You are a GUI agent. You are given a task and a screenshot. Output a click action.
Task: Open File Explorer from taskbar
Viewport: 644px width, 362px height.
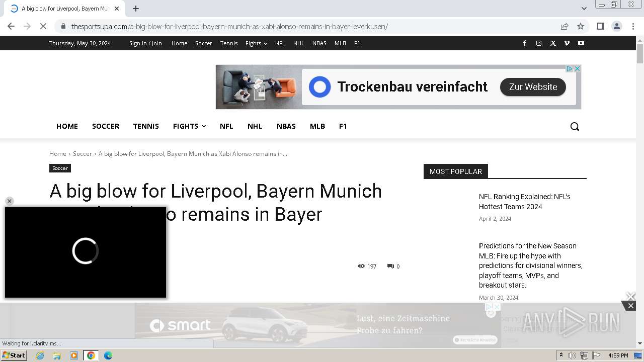[57, 355]
